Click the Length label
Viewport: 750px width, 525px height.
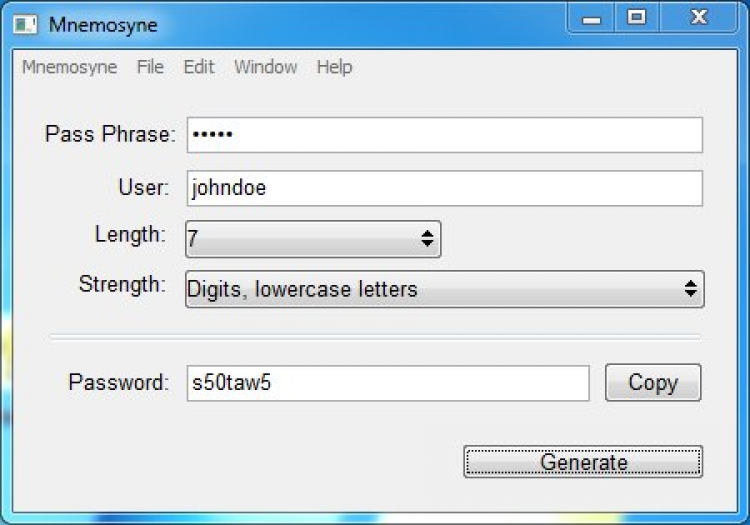(130, 235)
